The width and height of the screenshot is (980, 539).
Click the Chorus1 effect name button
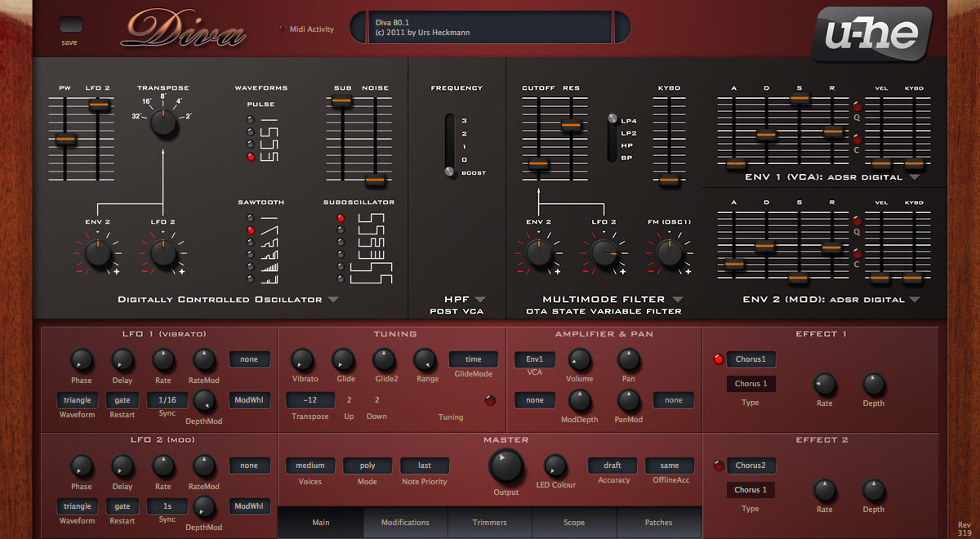pyautogui.click(x=751, y=359)
